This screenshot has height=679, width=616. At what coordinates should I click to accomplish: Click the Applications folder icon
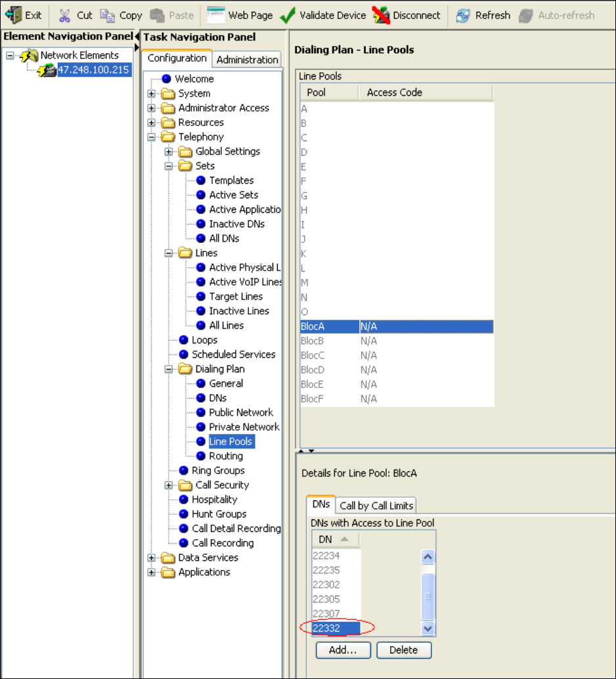click(167, 572)
